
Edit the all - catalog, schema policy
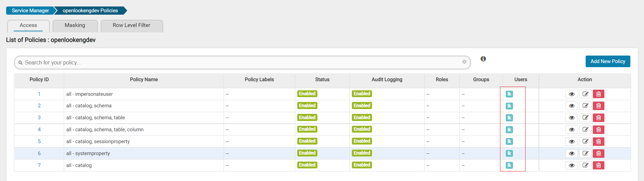(585, 106)
